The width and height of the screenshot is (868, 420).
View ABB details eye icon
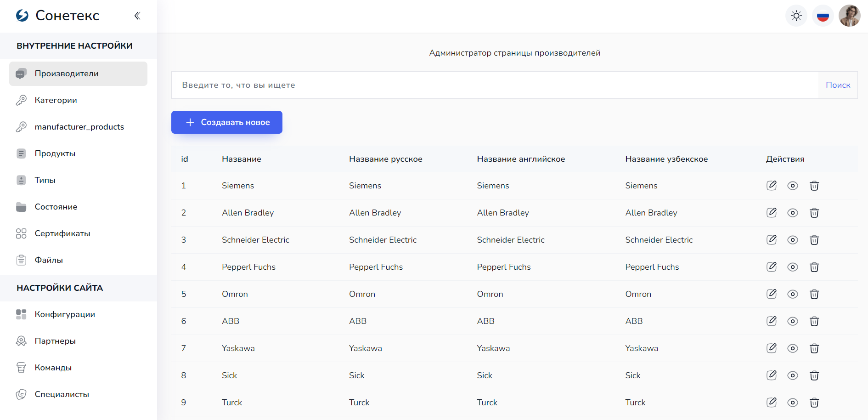pyautogui.click(x=793, y=321)
